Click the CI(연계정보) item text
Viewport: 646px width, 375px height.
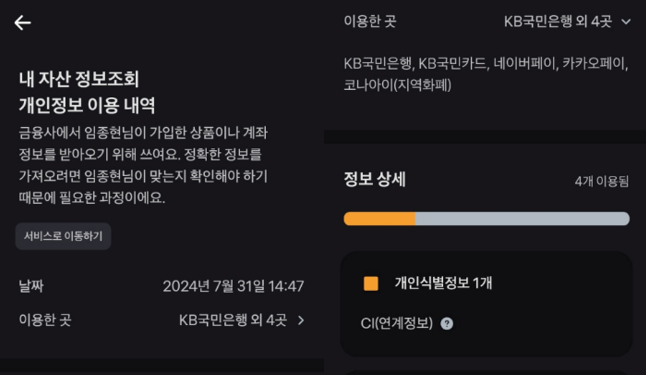[x=396, y=323]
